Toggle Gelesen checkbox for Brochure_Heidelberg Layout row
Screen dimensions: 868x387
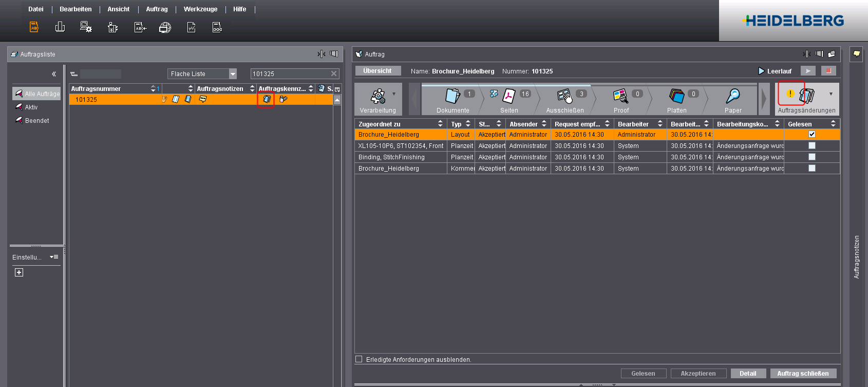pos(812,134)
